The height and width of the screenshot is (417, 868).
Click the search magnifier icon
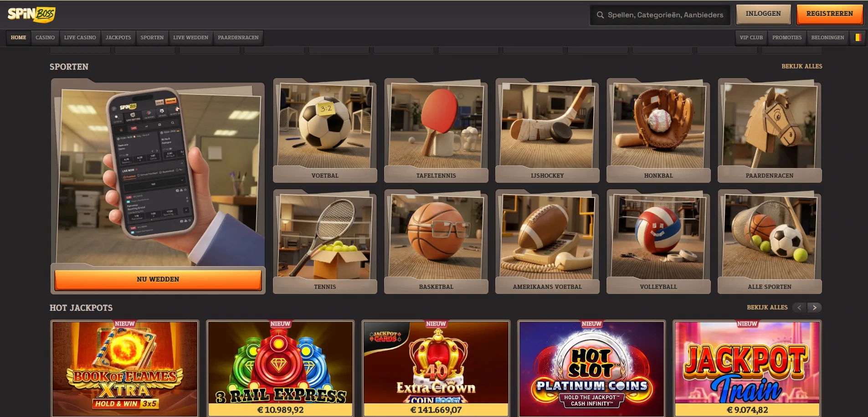[x=600, y=15]
